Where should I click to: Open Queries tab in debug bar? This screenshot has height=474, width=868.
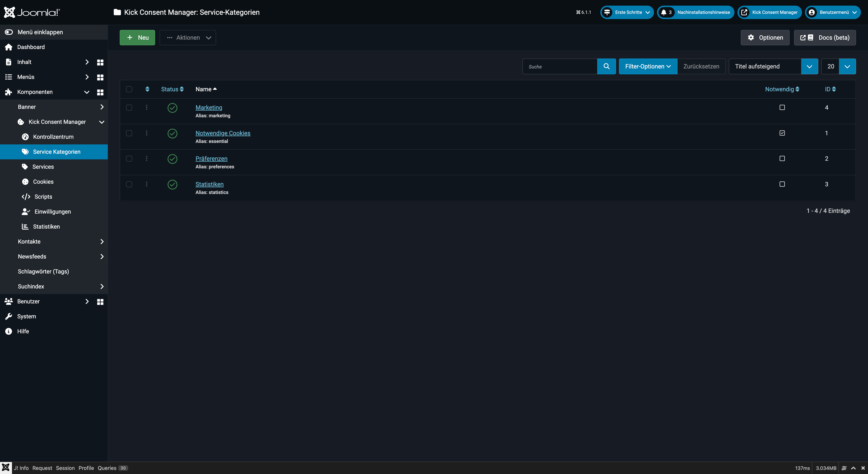(x=113, y=468)
